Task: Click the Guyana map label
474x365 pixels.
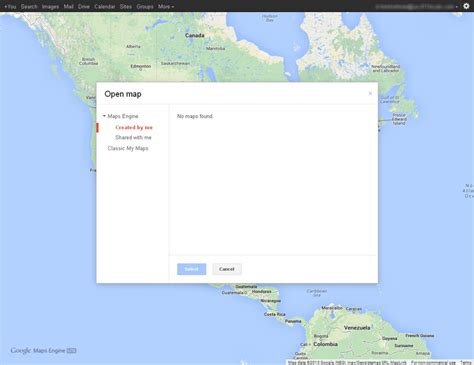Action: click(x=390, y=338)
